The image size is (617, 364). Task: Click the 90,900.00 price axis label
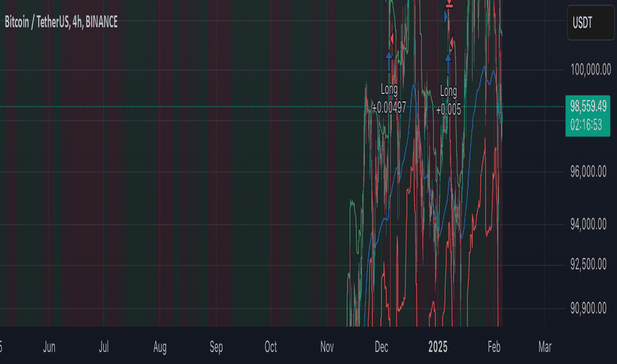pos(589,308)
